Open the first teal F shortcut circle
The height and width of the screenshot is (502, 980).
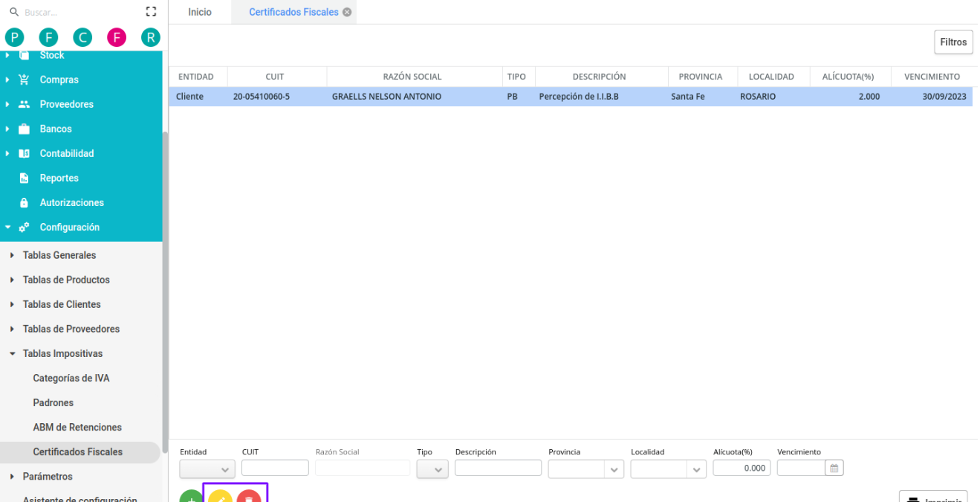48,37
